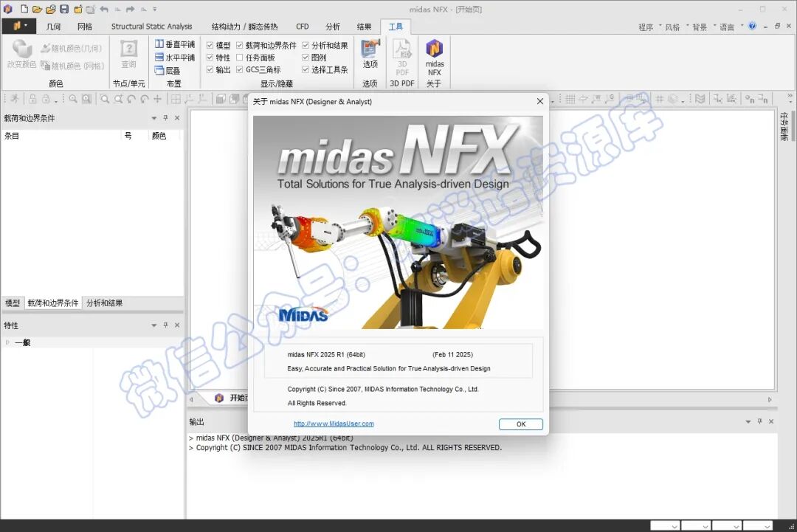Open the 程序 dropdown menu

649,27
